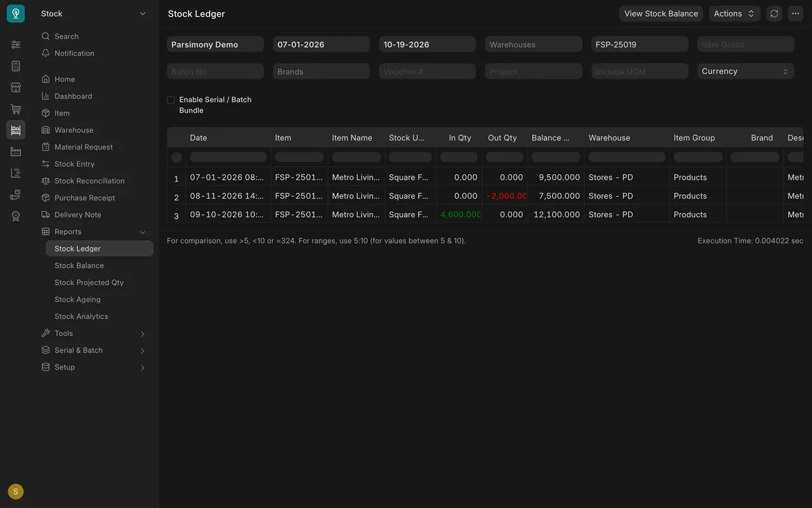Image resolution: width=812 pixels, height=508 pixels.
Task: Enable Serial / Batch Bundle checkbox
Action: (171, 100)
